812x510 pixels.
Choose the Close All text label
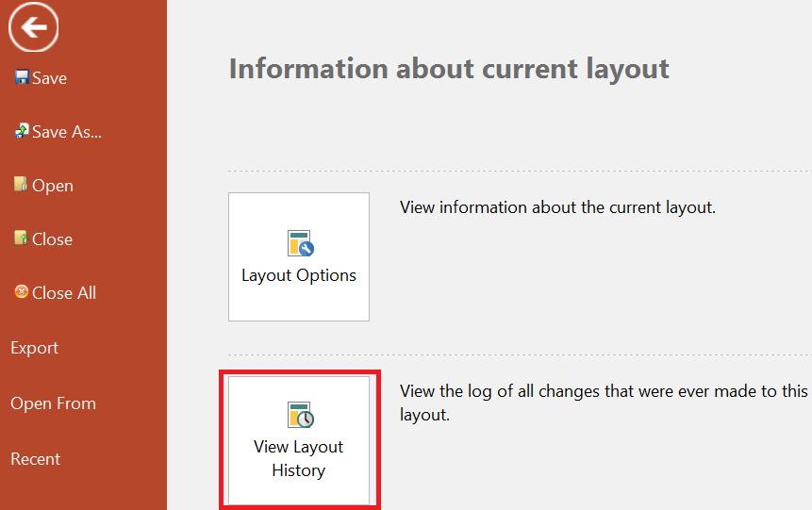pos(64,293)
